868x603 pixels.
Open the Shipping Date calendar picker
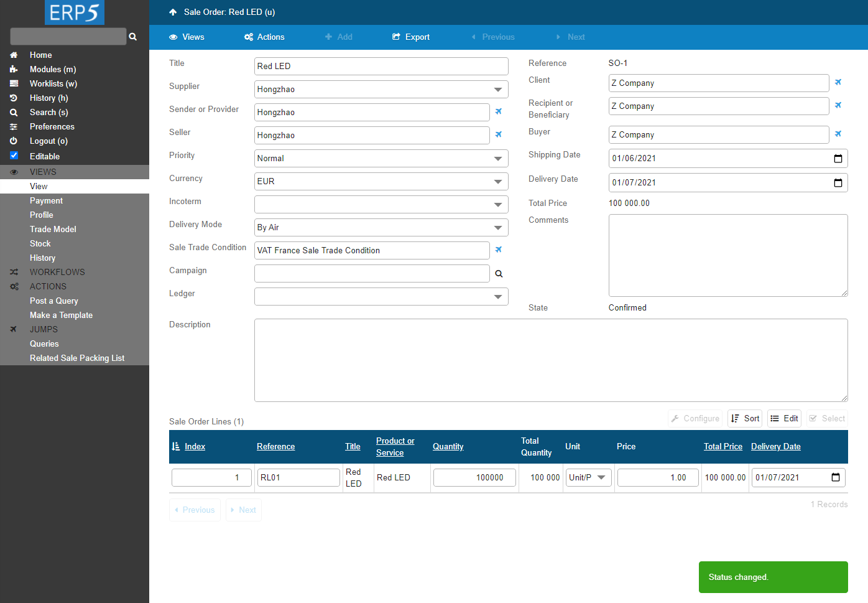pos(838,158)
